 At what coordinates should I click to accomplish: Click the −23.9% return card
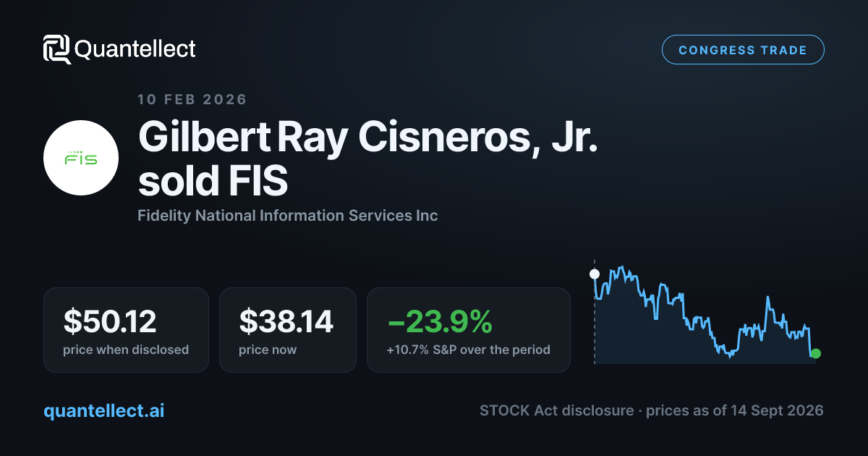point(469,330)
